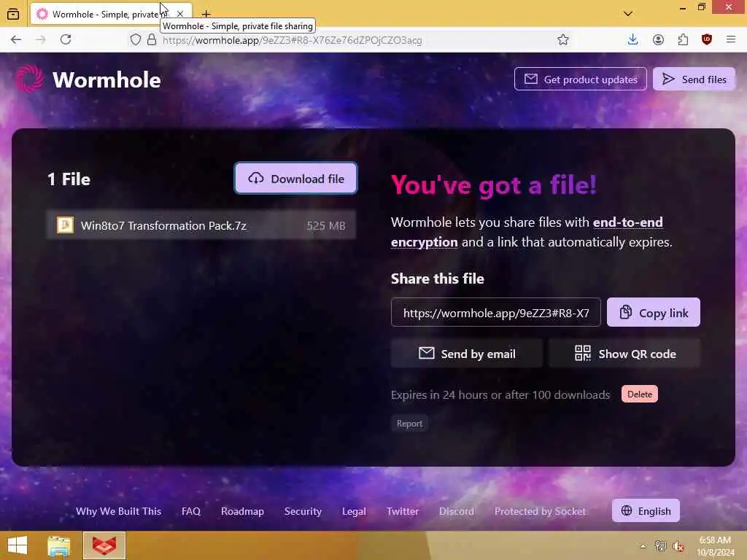Show hidden system tray icons
The height and width of the screenshot is (560, 747).
pyautogui.click(x=643, y=545)
